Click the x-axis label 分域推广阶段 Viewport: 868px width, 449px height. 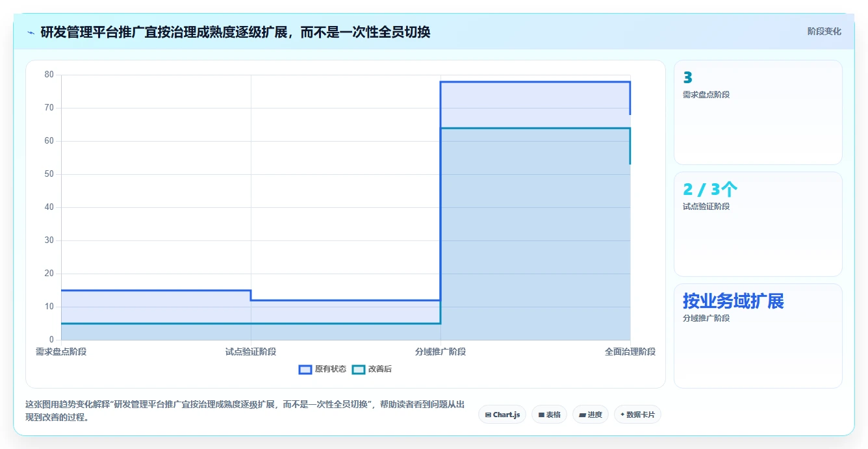pyautogui.click(x=440, y=352)
